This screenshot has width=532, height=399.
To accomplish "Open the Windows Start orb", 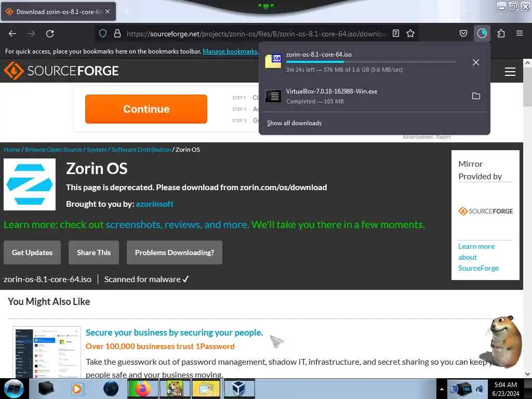I will [x=14, y=389].
